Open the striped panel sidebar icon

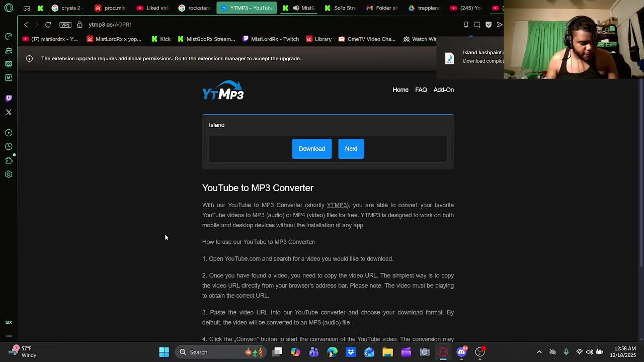(x=9, y=64)
